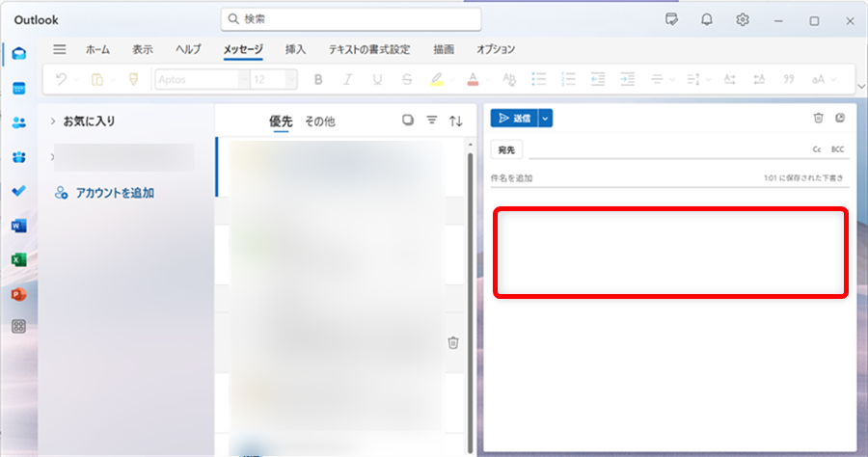Open the To Do checkmark icon

tap(18, 191)
